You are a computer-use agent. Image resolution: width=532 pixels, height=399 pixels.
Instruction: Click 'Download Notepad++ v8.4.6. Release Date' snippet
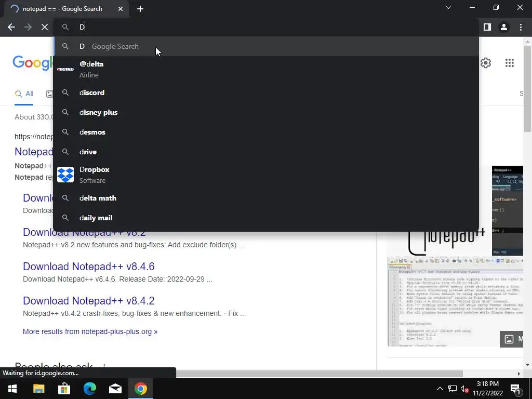[x=117, y=279]
